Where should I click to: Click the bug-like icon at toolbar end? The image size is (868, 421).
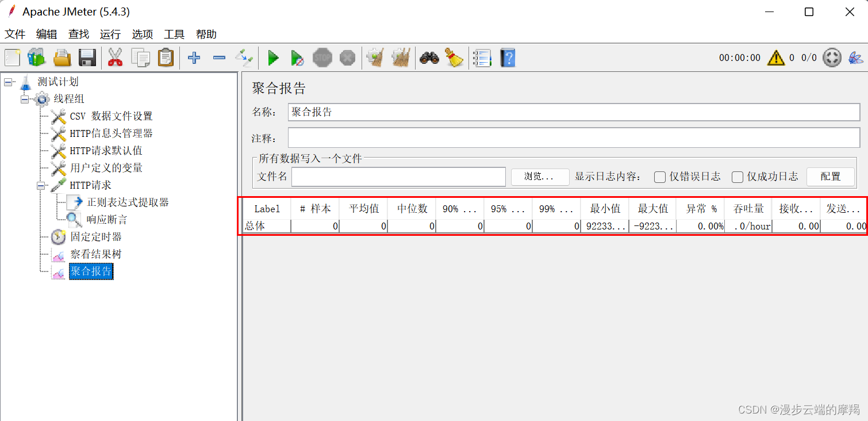(x=856, y=58)
